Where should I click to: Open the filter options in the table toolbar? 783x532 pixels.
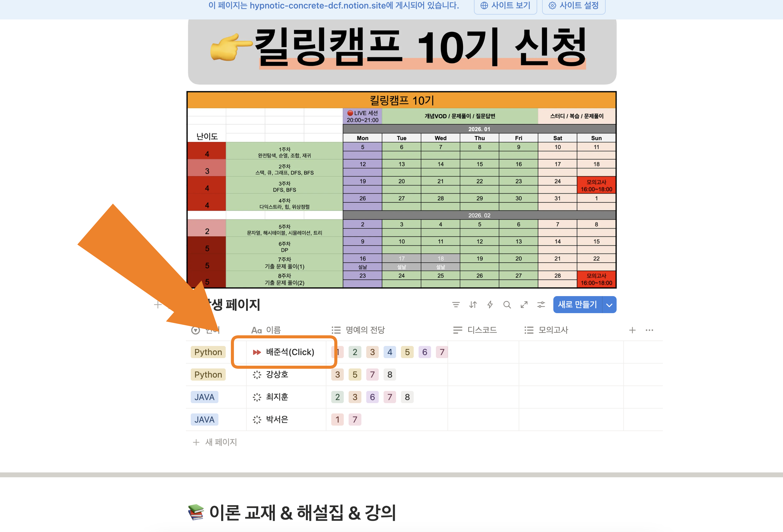[456, 305]
